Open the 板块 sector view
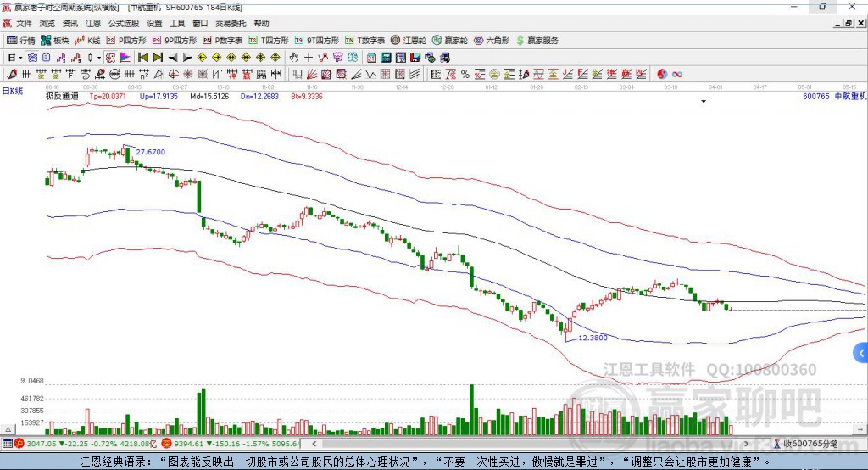This screenshot has height=470, width=868. coord(54,41)
